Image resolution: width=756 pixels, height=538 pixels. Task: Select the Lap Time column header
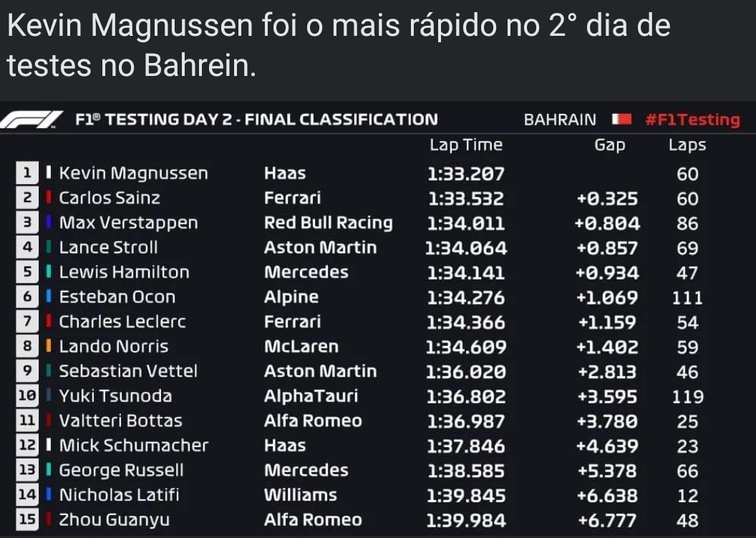coord(466,145)
